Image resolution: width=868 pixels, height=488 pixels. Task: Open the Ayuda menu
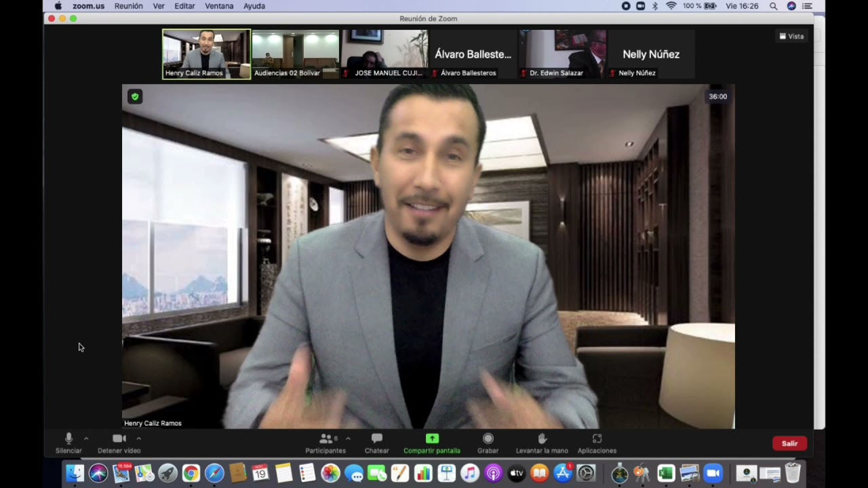tap(254, 6)
